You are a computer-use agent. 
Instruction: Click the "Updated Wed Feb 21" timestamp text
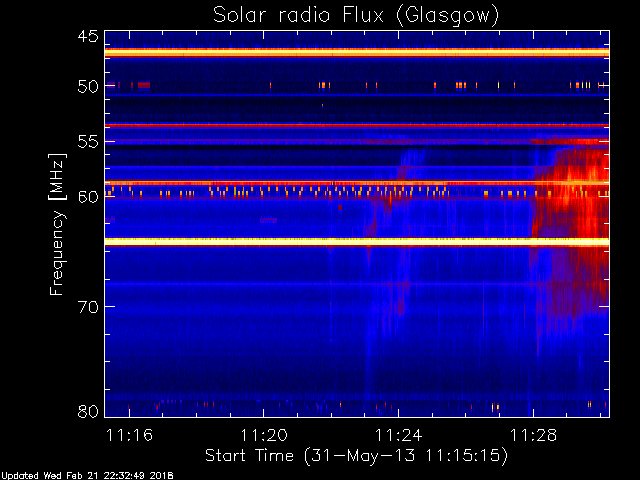[x=87, y=476]
